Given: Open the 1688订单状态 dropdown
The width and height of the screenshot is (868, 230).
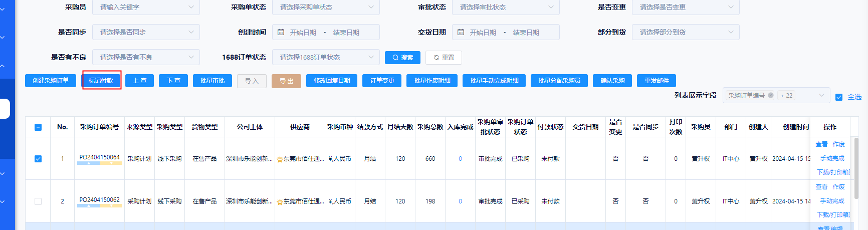Looking at the screenshot, I should pyautogui.click(x=326, y=57).
